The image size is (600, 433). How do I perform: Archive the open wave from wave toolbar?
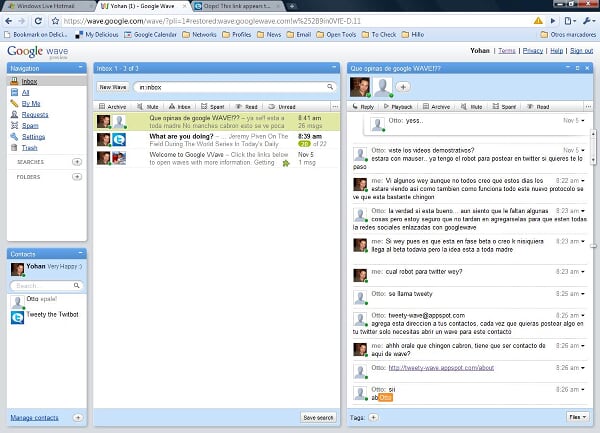click(x=436, y=107)
